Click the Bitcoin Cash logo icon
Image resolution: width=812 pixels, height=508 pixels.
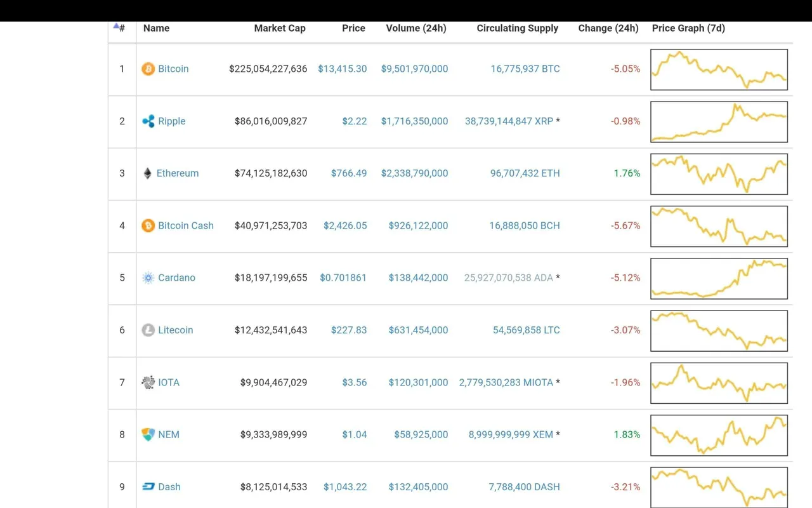click(148, 225)
